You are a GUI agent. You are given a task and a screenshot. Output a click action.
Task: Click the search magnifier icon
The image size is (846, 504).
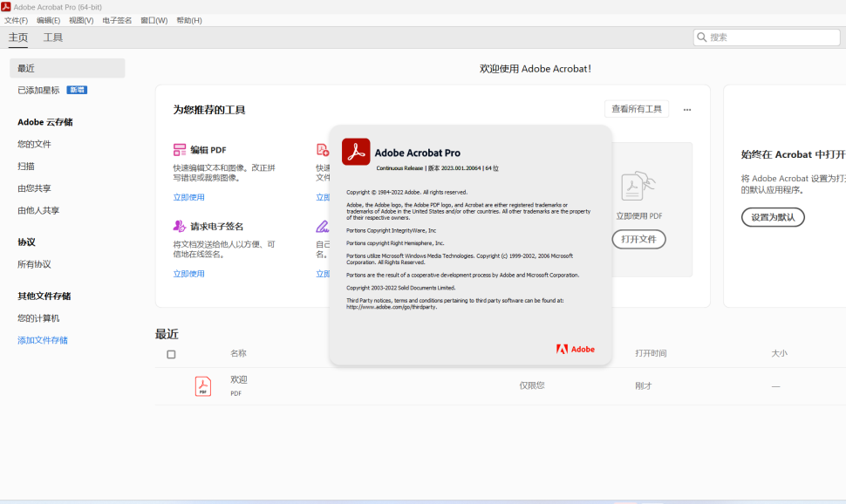702,37
